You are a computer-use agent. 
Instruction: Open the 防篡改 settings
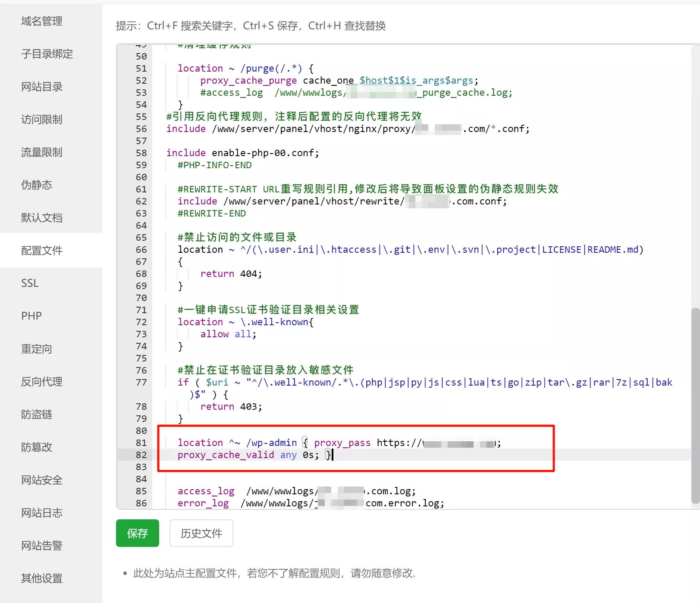coord(36,447)
